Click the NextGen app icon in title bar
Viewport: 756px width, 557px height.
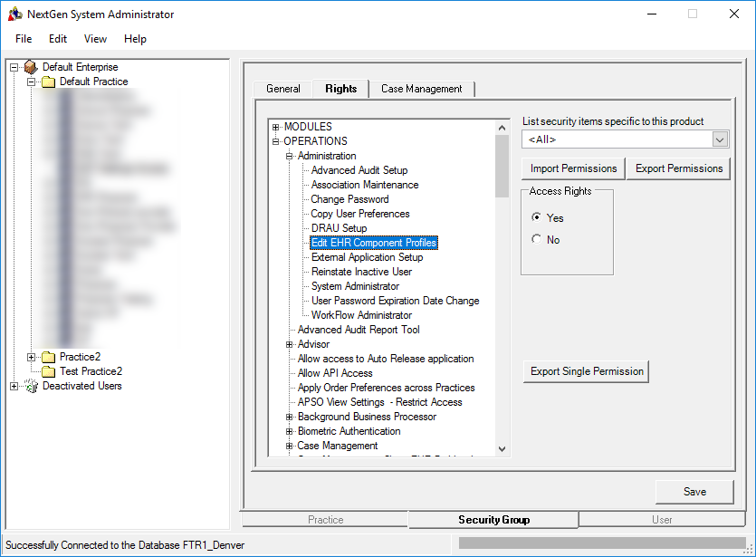pyautogui.click(x=15, y=14)
